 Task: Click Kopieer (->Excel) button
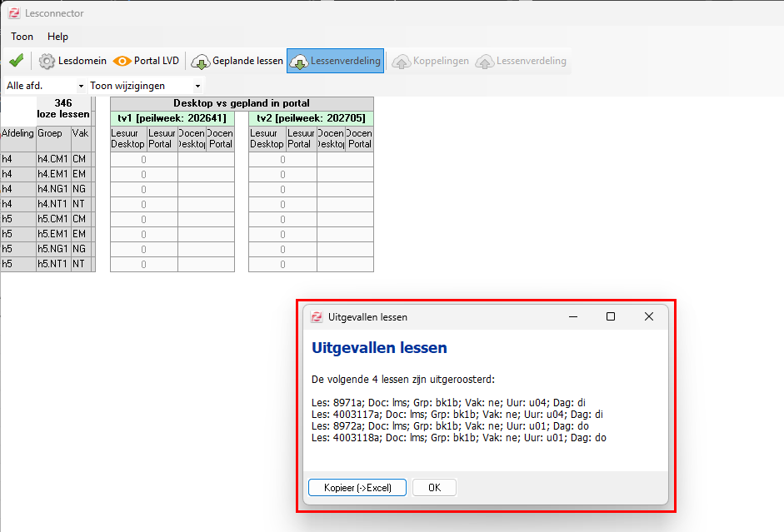coord(357,488)
